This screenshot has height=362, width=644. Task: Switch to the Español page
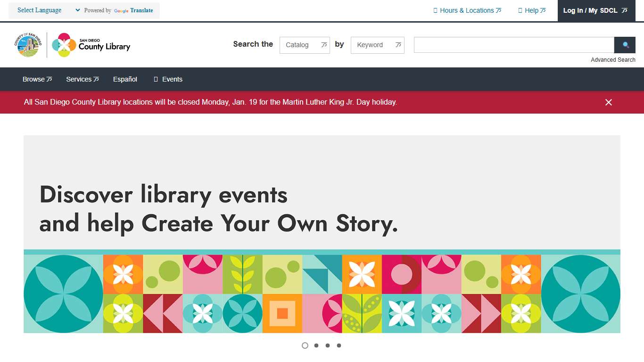pyautogui.click(x=124, y=79)
